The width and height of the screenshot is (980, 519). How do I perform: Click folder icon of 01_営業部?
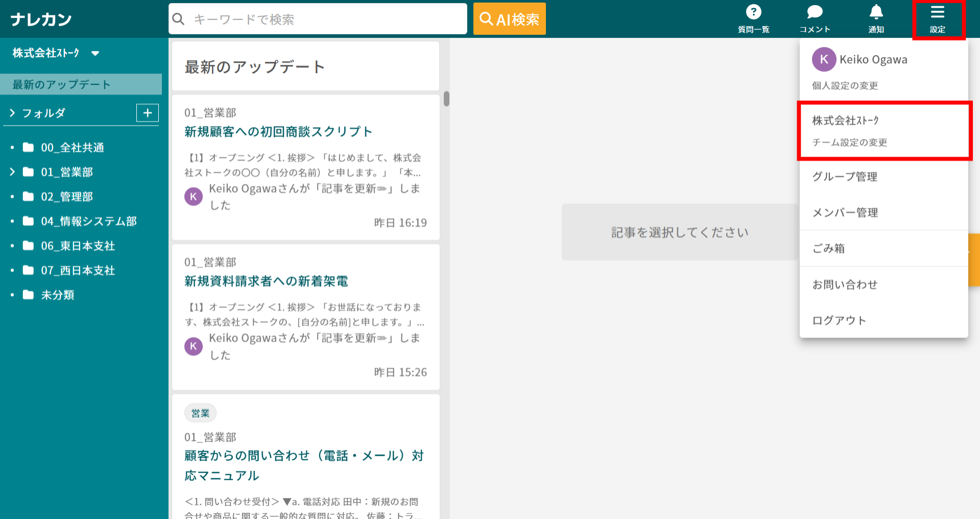tap(29, 172)
